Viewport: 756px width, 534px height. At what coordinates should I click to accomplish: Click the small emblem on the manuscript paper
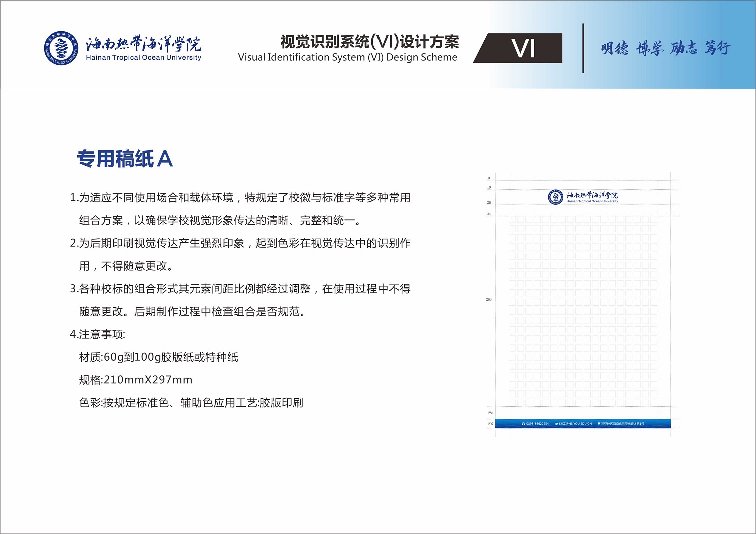pos(555,197)
